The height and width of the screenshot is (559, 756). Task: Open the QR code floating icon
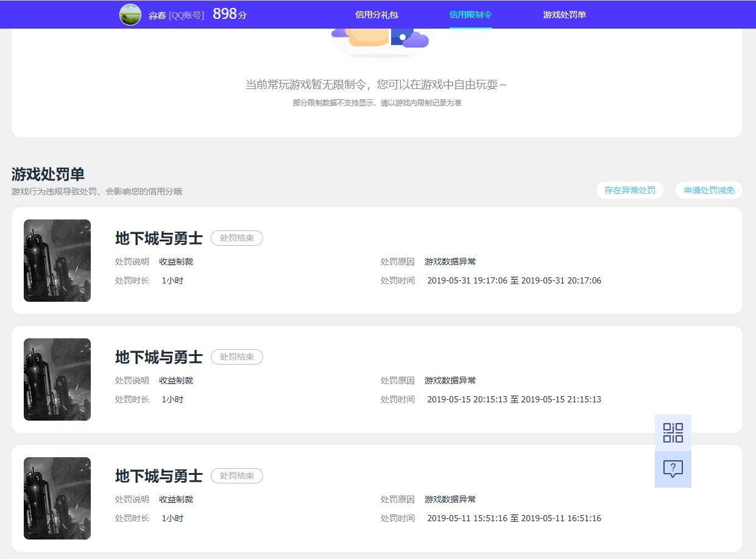pyautogui.click(x=673, y=433)
